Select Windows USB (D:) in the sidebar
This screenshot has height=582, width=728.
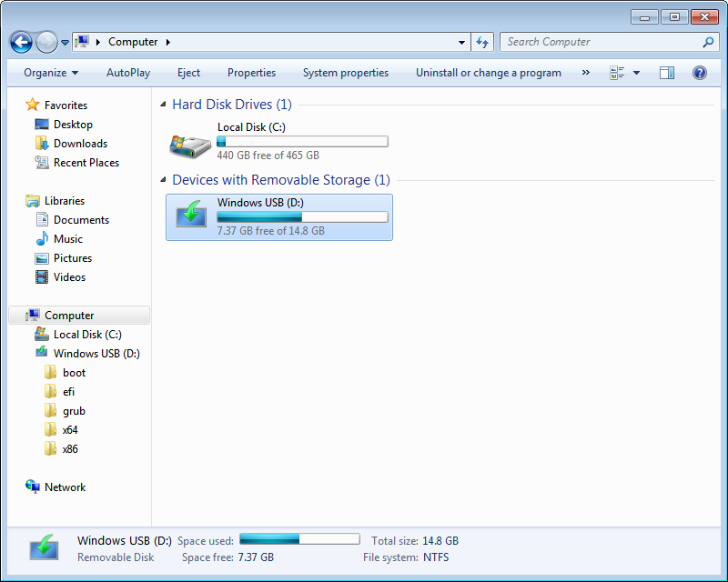(96, 354)
